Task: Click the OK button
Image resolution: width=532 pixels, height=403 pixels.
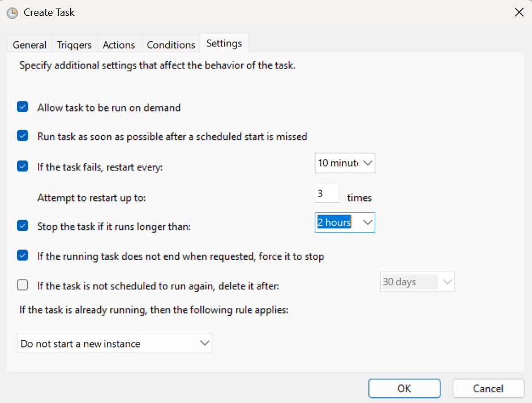Action: (x=404, y=388)
